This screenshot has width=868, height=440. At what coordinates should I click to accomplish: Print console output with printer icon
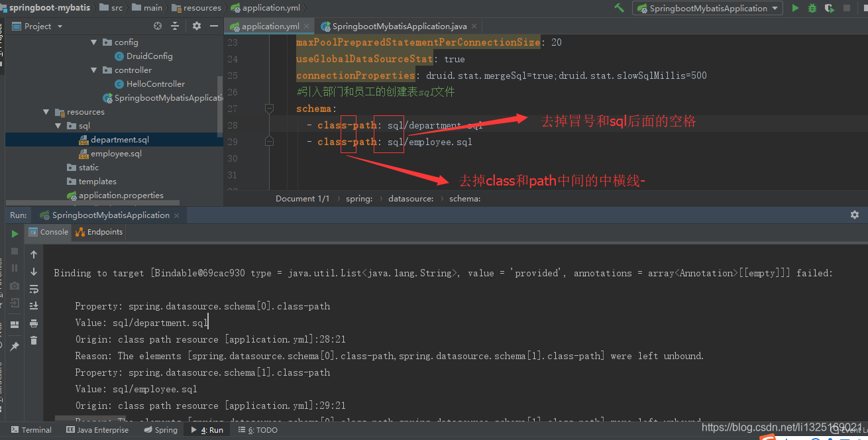34,323
